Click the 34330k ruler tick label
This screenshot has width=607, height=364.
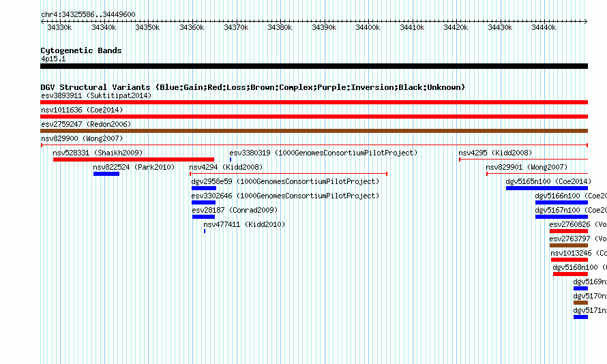(x=59, y=27)
